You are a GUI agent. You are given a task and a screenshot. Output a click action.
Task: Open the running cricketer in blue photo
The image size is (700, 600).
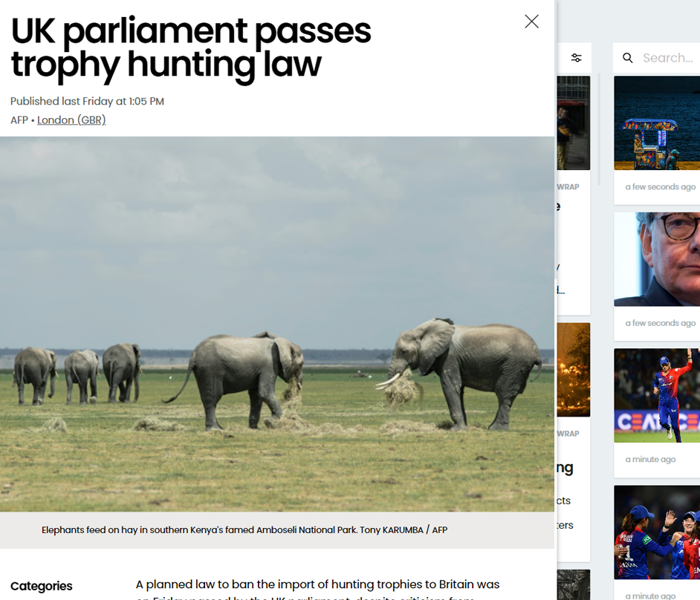coord(657,395)
